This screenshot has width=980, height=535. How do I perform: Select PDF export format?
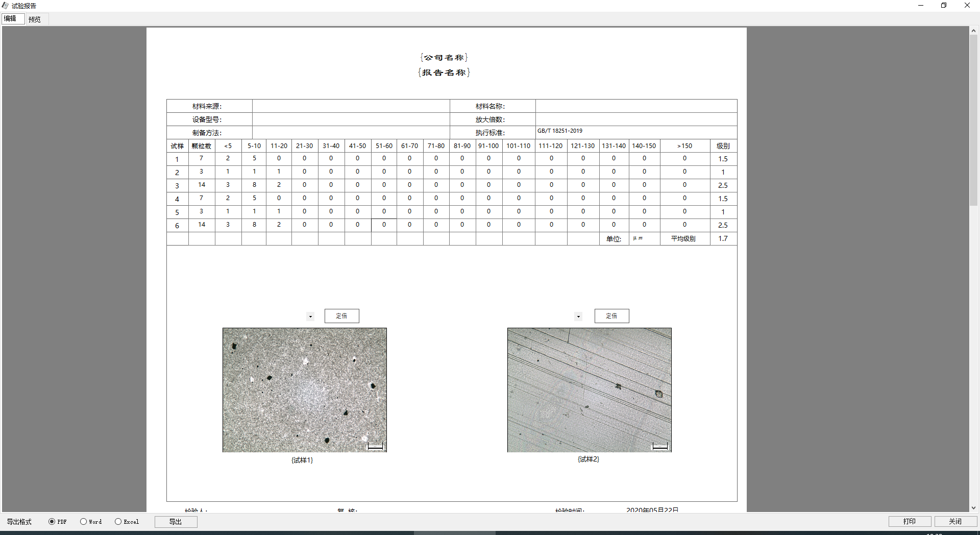pyautogui.click(x=52, y=522)
